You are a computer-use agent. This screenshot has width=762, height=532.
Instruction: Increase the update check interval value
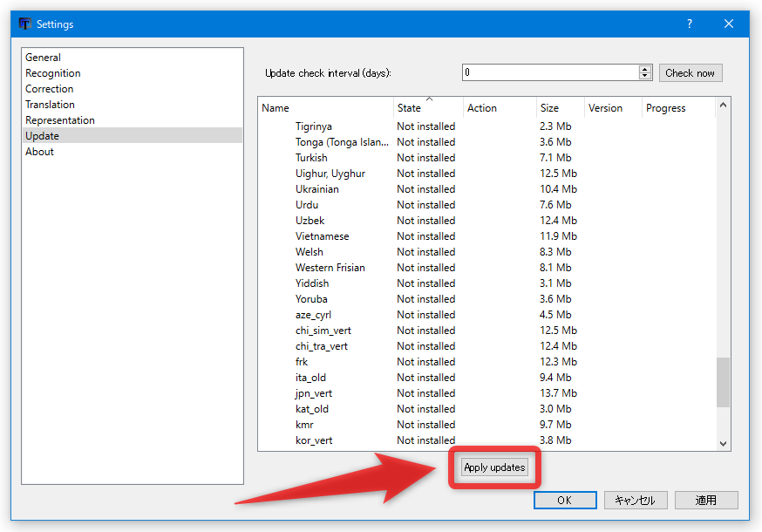tap(645, 70)
